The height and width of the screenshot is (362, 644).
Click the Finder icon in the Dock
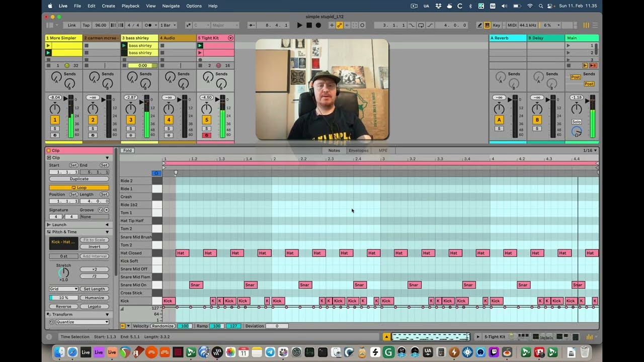(58, 352)
